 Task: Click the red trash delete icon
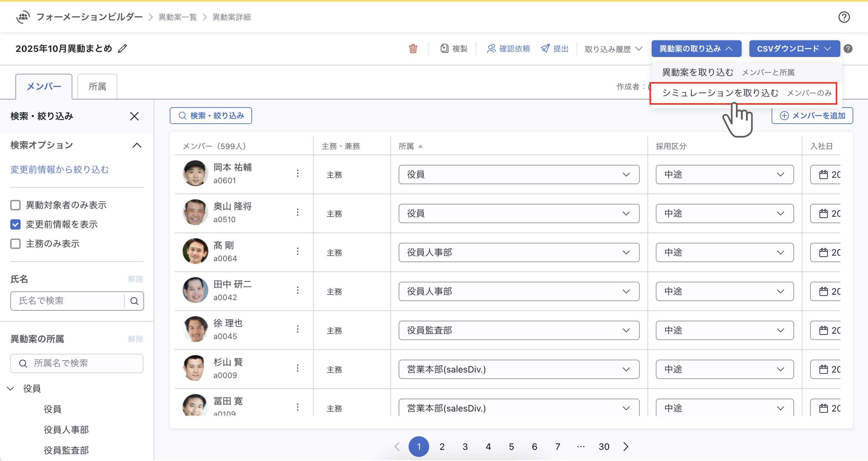click(413, 49)
